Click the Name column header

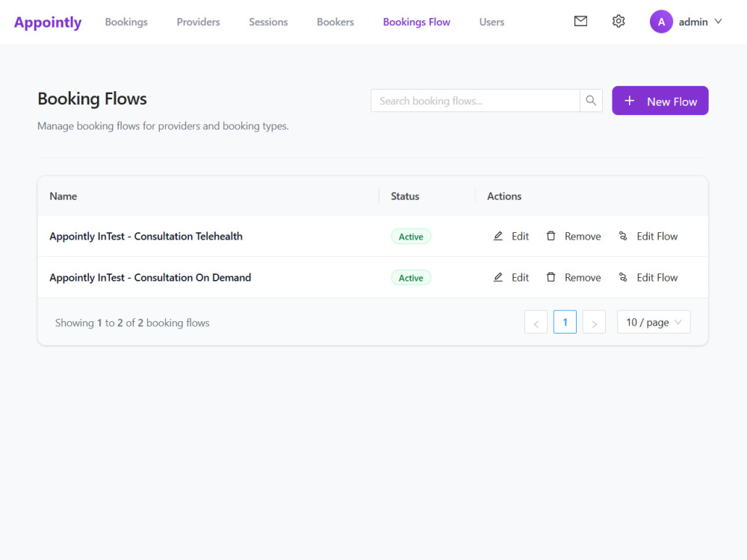click(x=63, y=196)
